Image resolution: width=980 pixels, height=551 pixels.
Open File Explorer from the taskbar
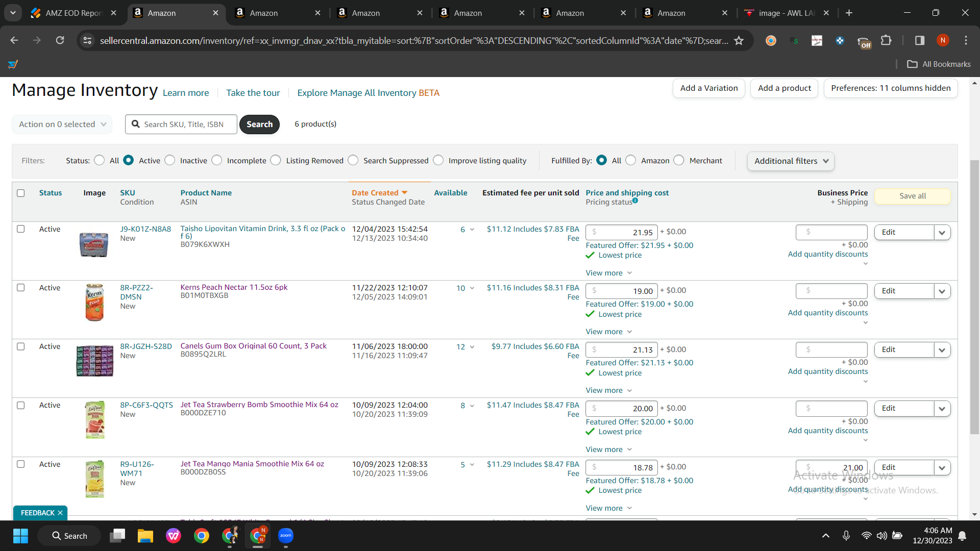tap(145, 536)
